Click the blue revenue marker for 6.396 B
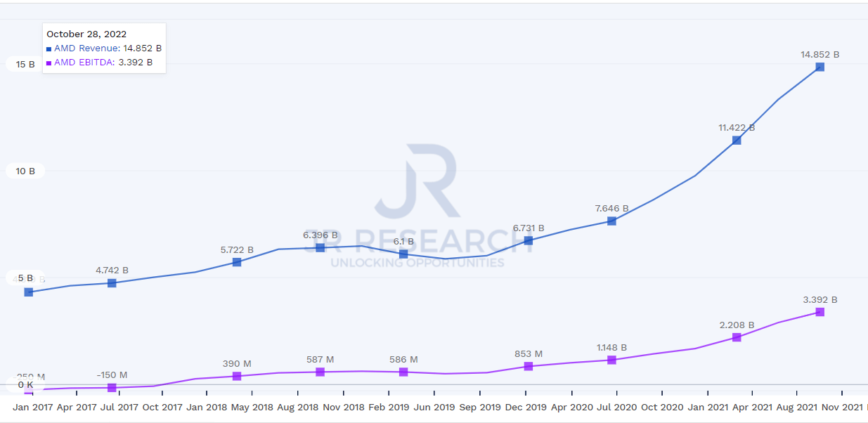The height and width of the screenshot is (423, 868). click(x=320, y=247)
